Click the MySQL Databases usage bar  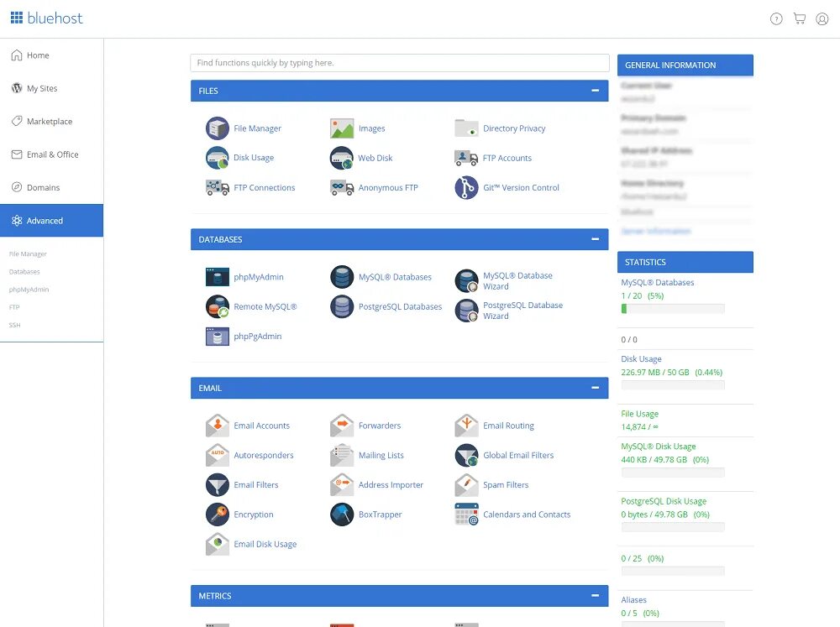(673, 309)
